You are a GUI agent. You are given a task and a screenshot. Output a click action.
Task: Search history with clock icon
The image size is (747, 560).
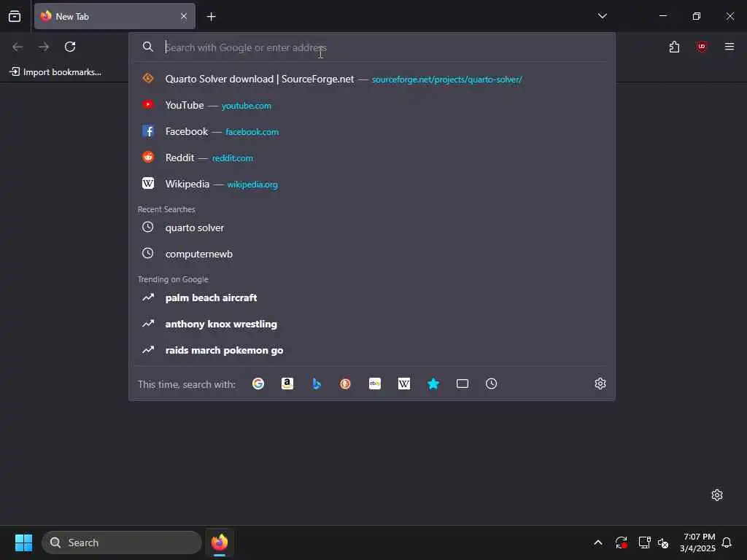[x=491, y=384]
